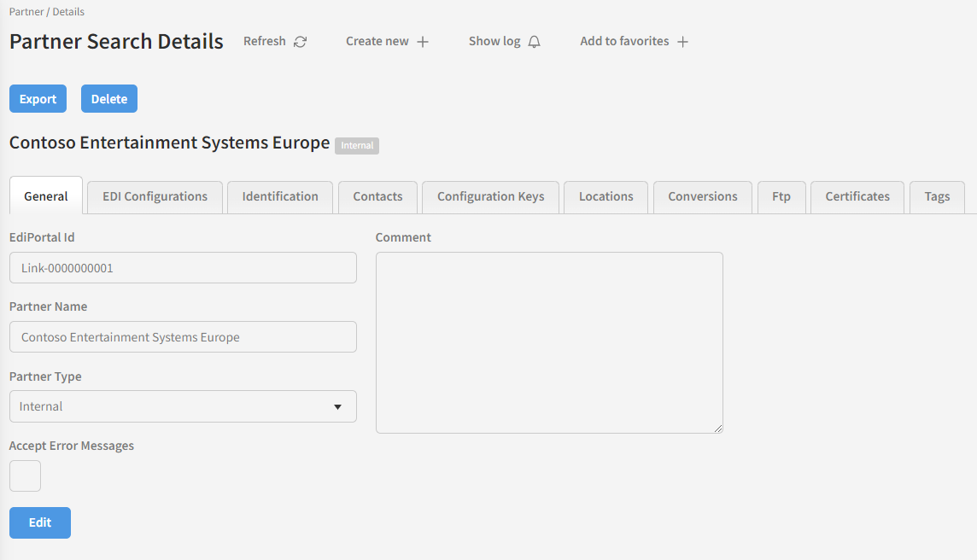Open the Ftp tab
Viewport: 977px width, 560px height.
click(781, 196)
